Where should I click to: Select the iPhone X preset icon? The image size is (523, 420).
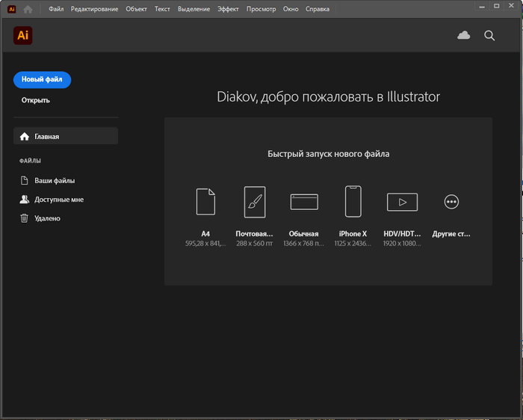pos(353,202)
